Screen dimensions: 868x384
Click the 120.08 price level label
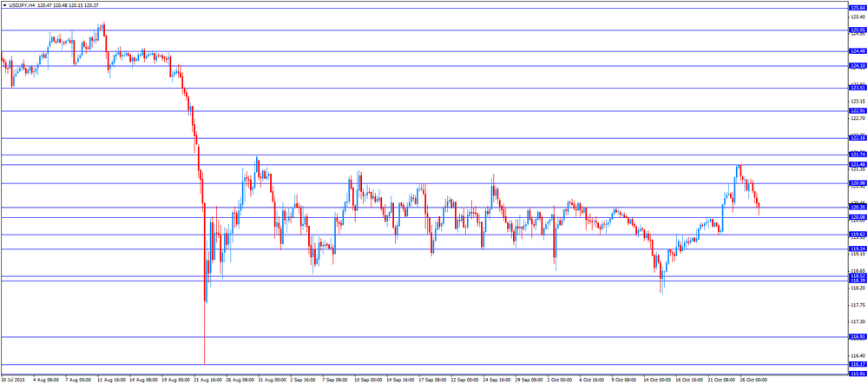[858, 217]
